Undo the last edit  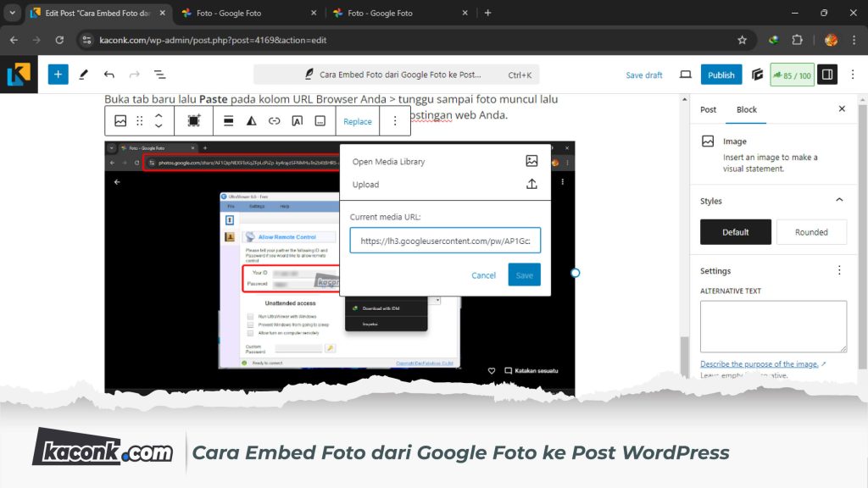(109, 75)
